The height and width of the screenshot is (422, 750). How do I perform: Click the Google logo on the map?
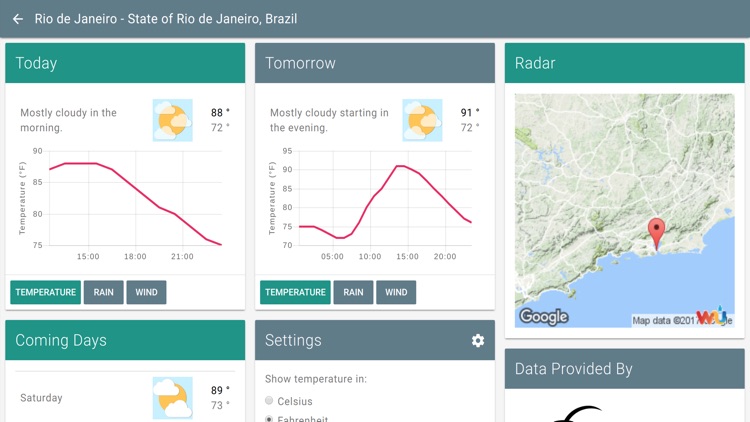(x=544, y=316)
